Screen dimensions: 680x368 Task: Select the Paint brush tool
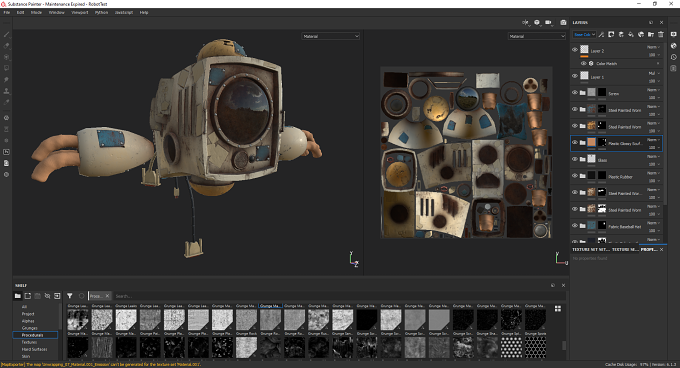tap(7, 34)
